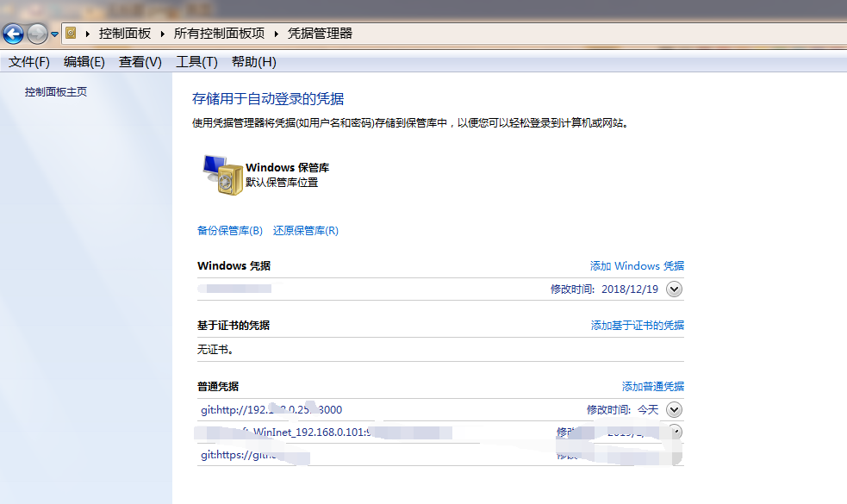Click the 无证书。 text

[x=215, y=350]
